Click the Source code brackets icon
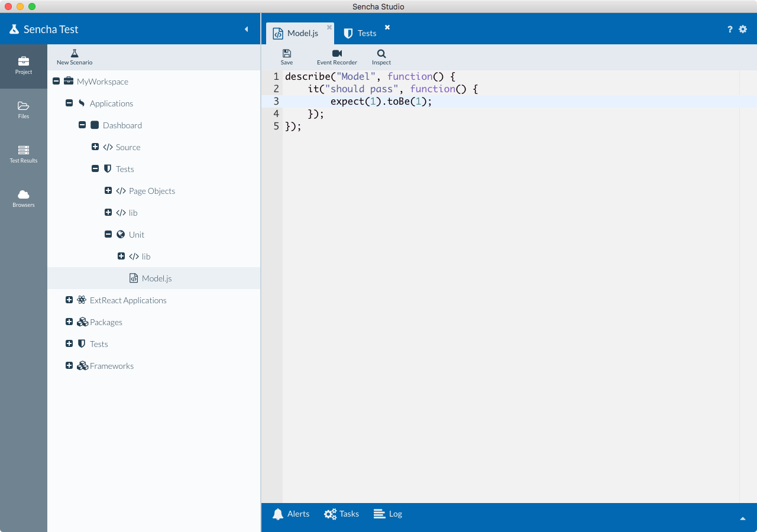Viewport: 757px width, 532px height. (x=108, y=147)
